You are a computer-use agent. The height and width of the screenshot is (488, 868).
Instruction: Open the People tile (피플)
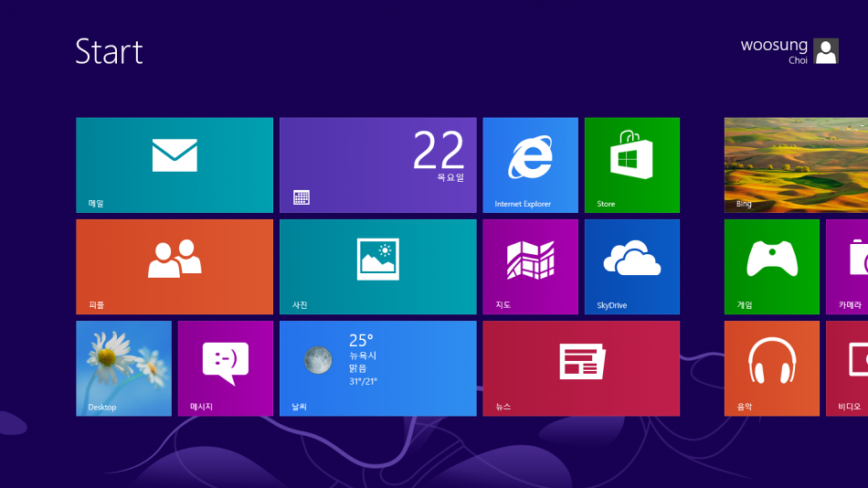tap(175, 267)
